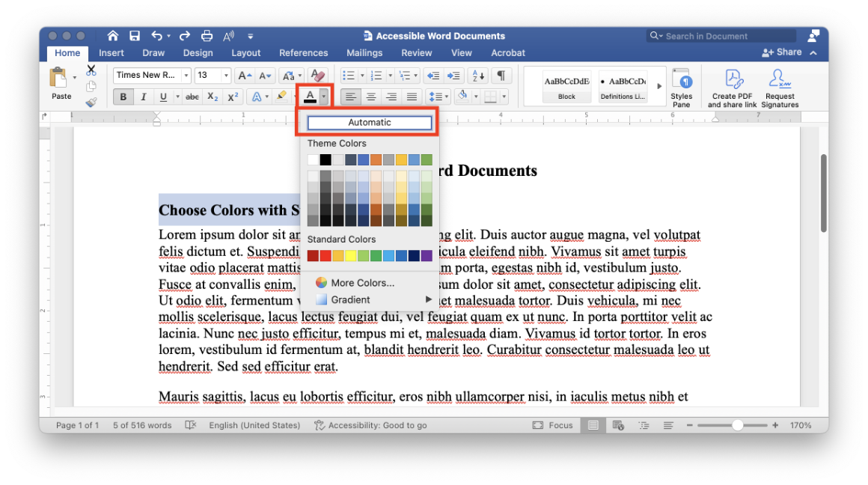Select the subscript icon
This screenshot has width=868, height=485.
pos(212,96)
